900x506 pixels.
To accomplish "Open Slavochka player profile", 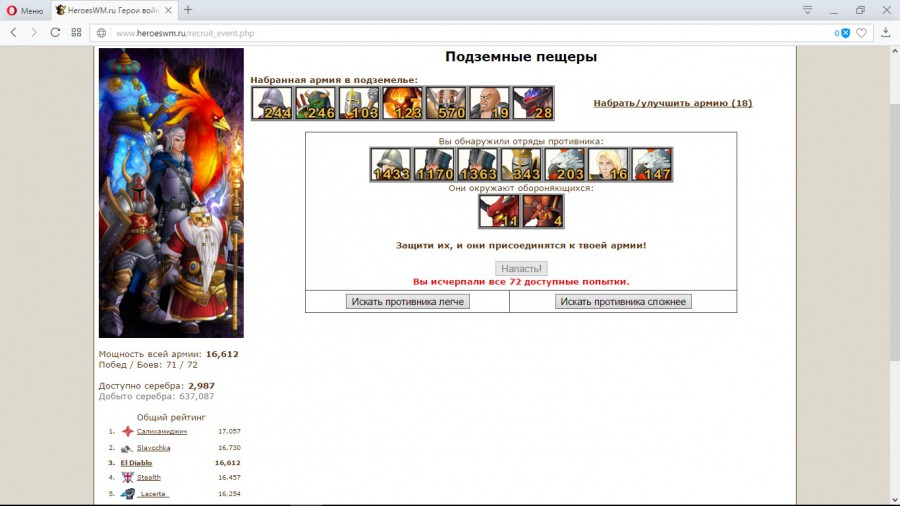I will 153,447.
